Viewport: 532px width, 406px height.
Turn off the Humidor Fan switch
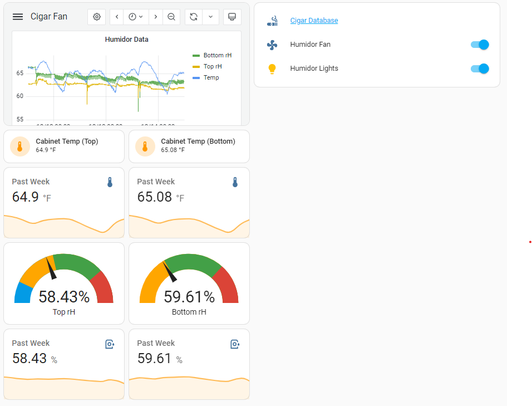pyautogui.click(x=480, y=45)
